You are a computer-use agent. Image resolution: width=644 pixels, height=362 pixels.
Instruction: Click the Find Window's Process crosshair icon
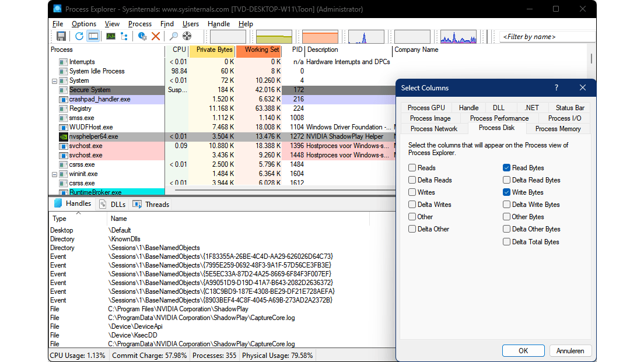coord(187,36)
